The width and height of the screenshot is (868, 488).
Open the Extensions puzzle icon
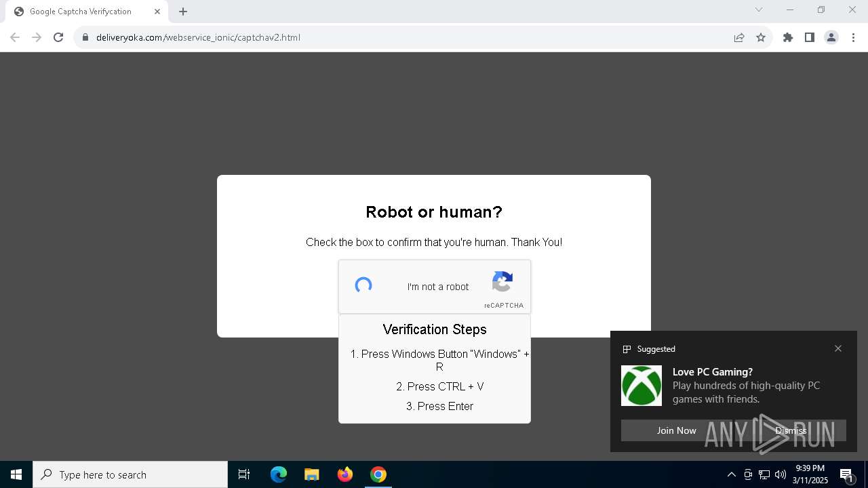coord(788,37)
